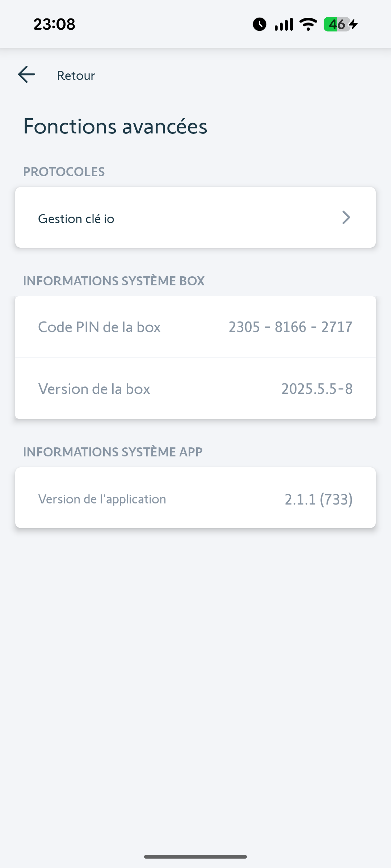Viewport: 391px width, 868px height.
Task: Tap the green battery level indicator
Action: 337,24
